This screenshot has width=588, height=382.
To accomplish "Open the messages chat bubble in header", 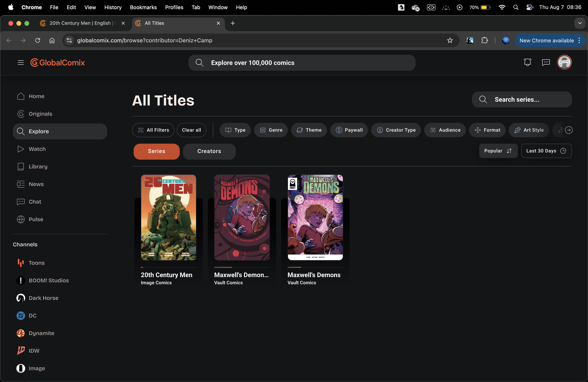I will [x=546, y=62].
